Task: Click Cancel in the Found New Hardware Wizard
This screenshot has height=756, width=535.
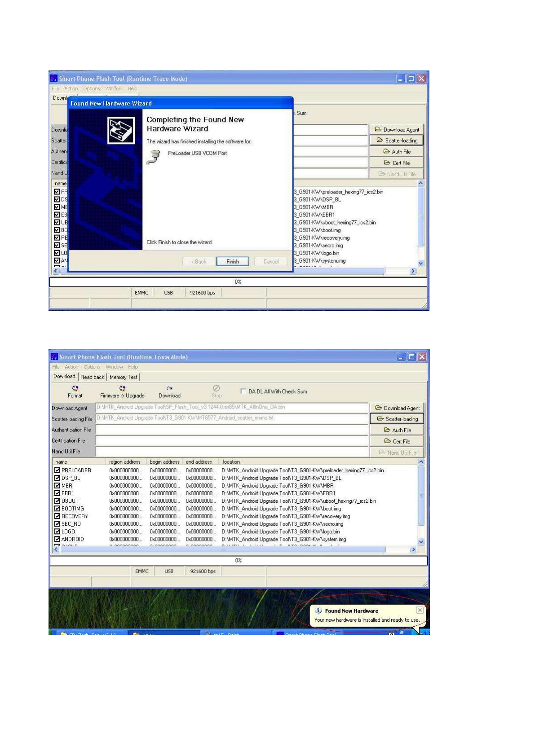Action: [271, 261]
